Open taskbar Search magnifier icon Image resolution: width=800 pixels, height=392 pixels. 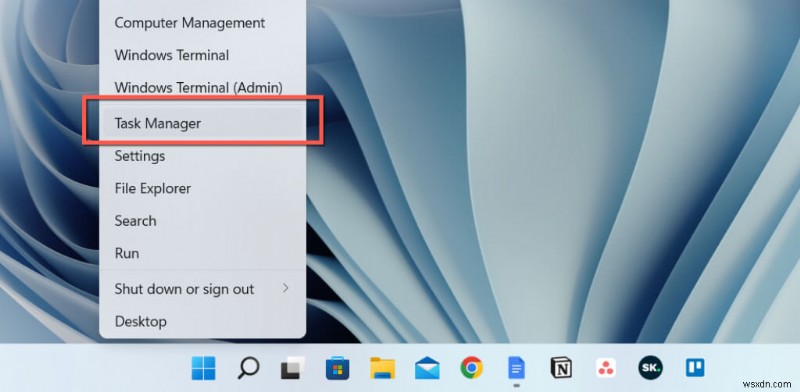[x=248, y=368]
